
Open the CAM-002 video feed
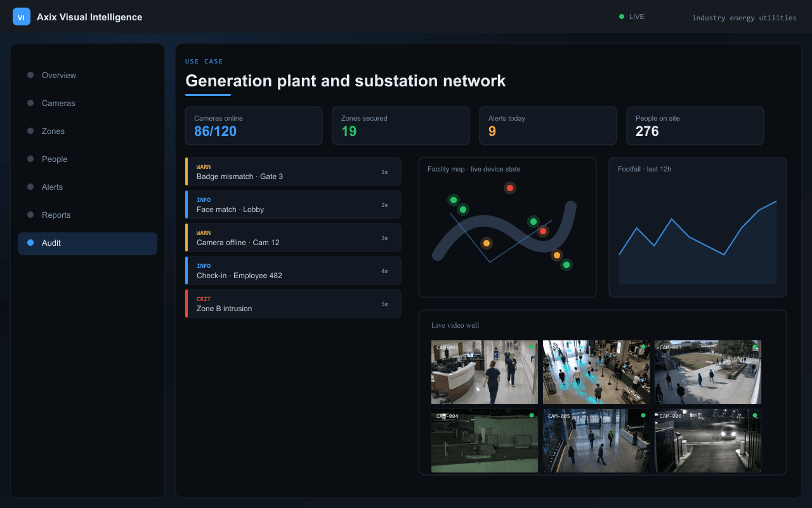596,372
